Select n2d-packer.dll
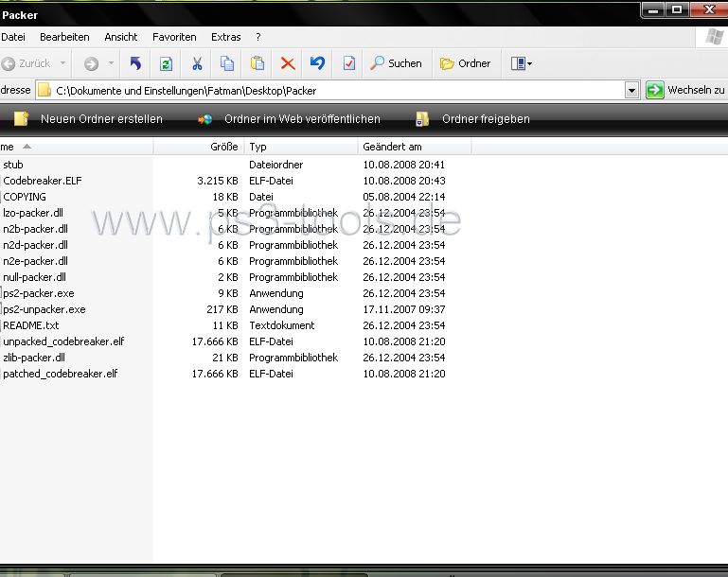 (35, 245)
